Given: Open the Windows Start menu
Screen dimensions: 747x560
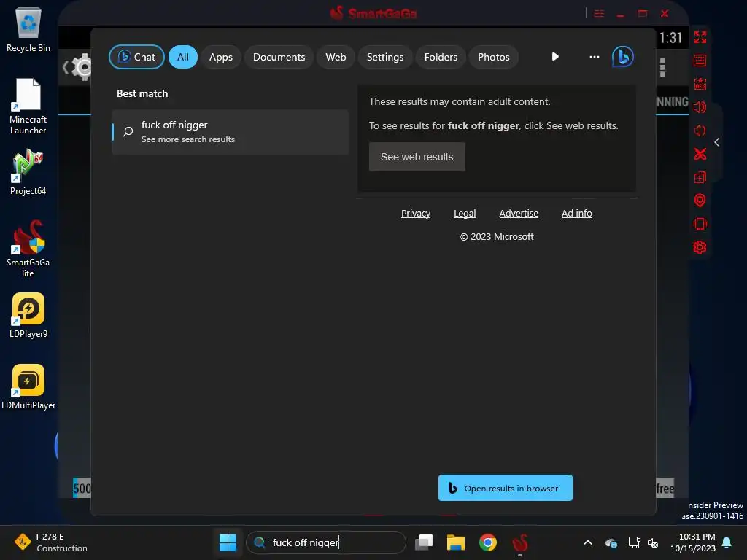Looking at the screenshot, I should click(x=228, y=542).
